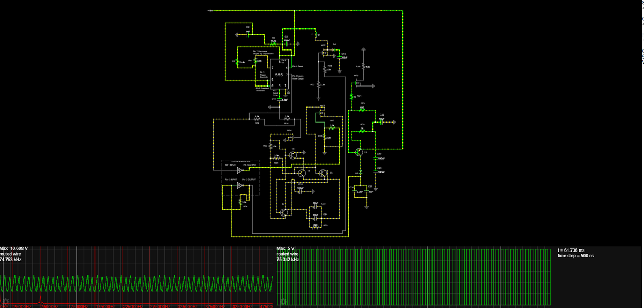Select transistor T6

click(x=292, y=155)
